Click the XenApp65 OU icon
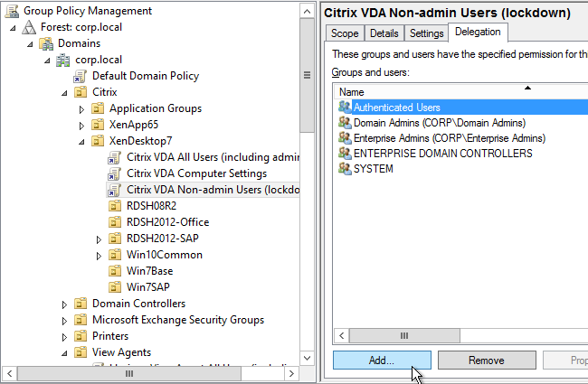588x384 pixels. point(98,125)
